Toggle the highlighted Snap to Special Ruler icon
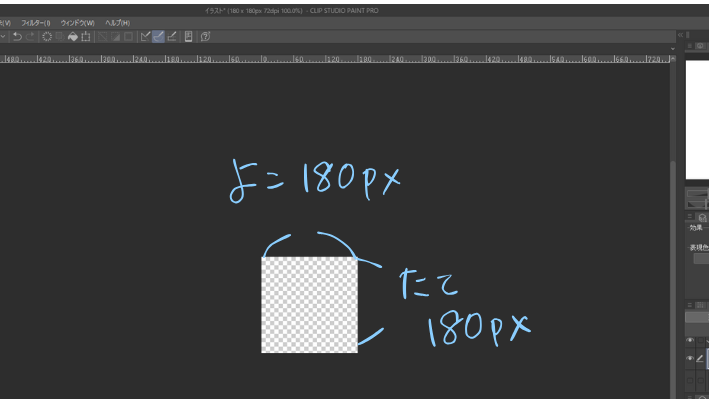 coord(158,37)
